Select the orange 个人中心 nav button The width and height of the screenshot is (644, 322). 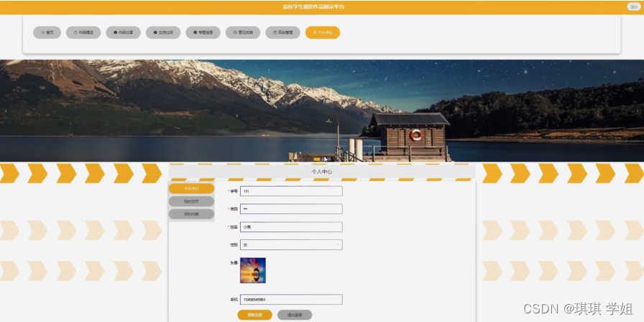tap(323, 32)
